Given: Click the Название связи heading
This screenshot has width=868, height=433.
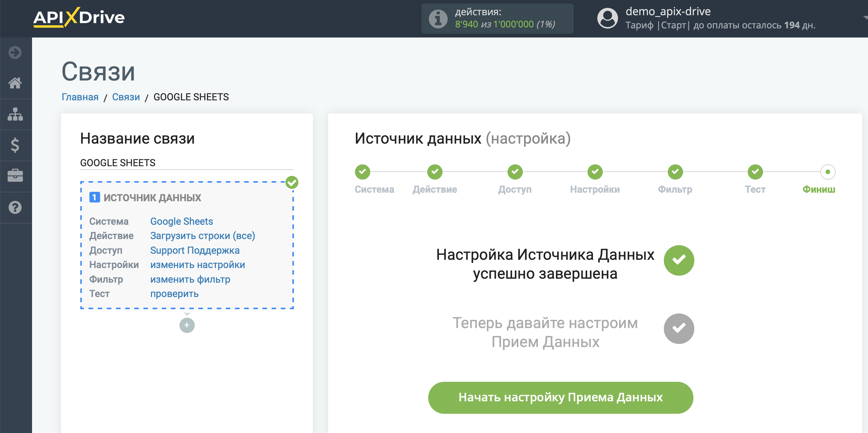Looking at the screenshot, I should [x=137, y=138].
